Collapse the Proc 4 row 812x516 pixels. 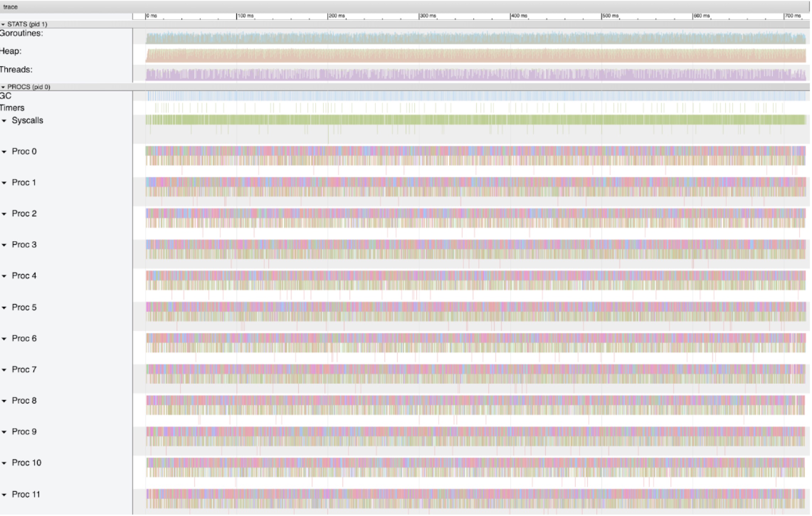click(x=4, y=276)
